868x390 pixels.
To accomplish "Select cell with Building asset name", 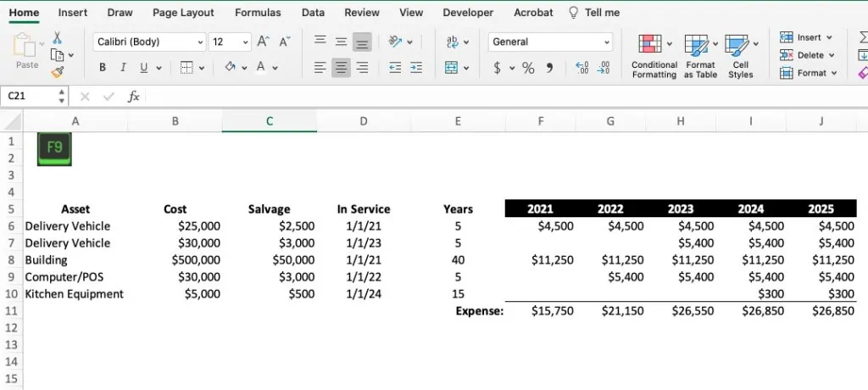I will tap(75, 259).
